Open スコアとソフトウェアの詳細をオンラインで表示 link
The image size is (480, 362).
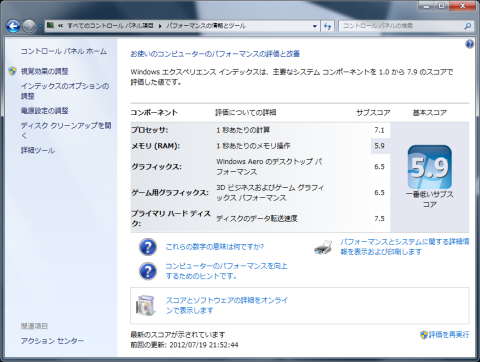[227, 305]
